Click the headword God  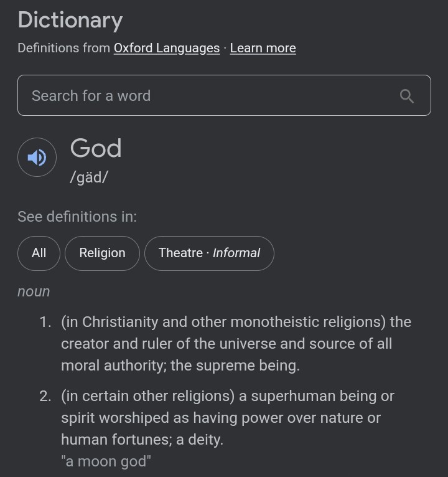pyautogui.click(x=96, y=148)
